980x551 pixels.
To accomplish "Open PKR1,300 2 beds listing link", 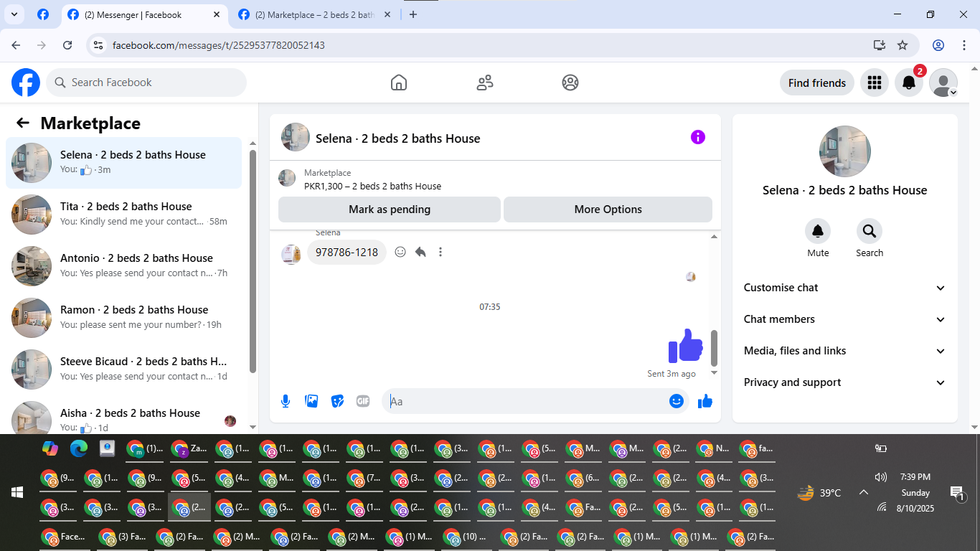I will 372,186.
